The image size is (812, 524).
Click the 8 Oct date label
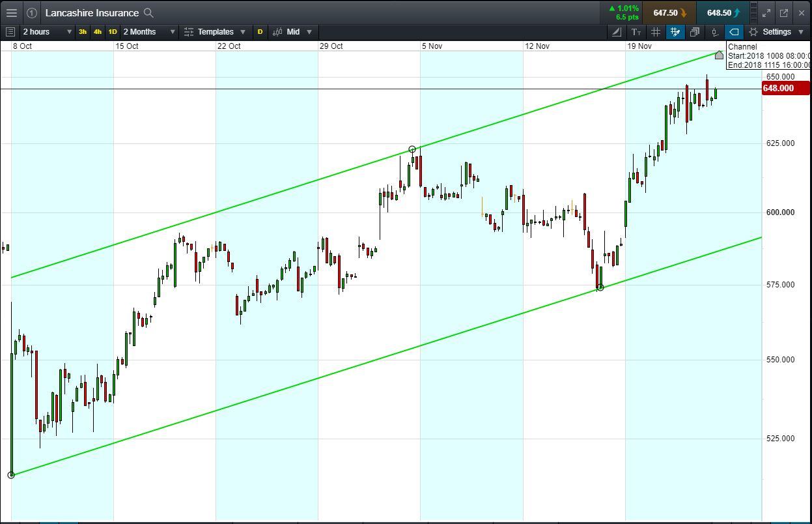pyautogui.click(x=22, y=46)
